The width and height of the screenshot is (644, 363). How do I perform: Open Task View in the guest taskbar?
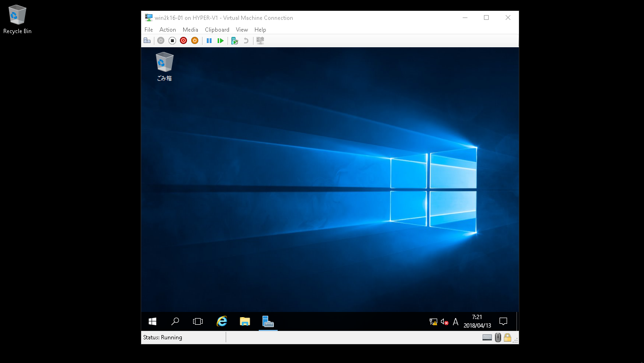198,321
